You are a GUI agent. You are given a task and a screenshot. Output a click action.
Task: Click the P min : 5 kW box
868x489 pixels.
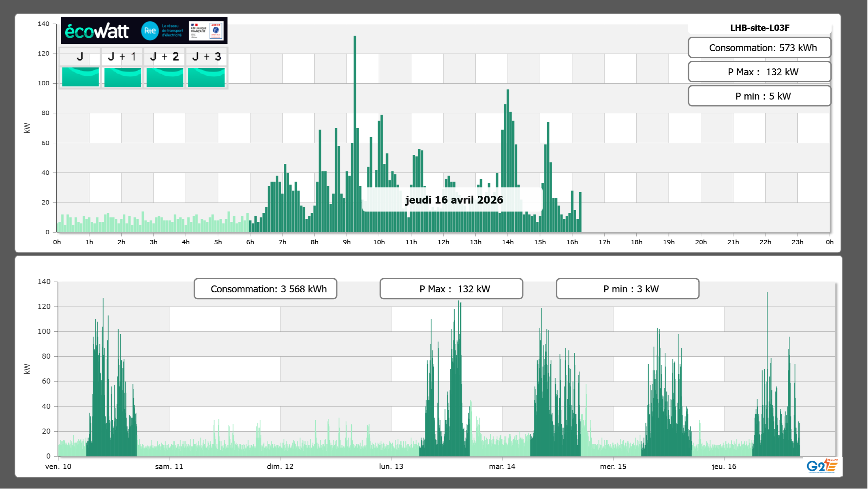(759, 96)
